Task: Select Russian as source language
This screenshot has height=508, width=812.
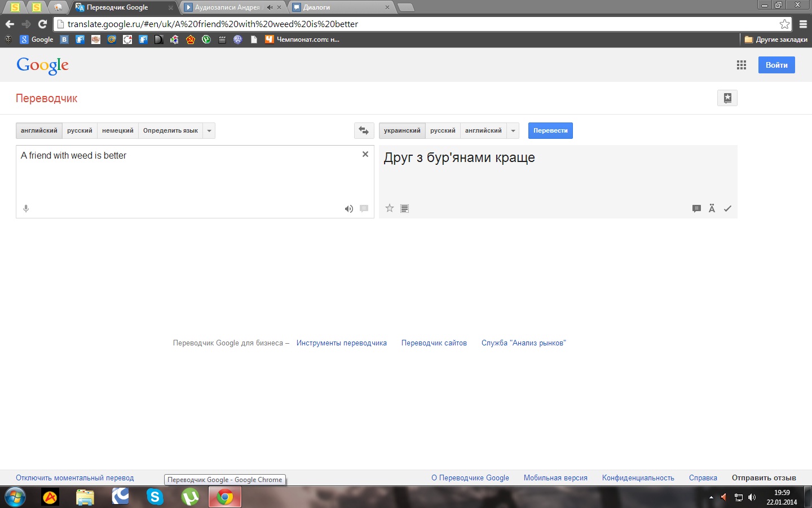Action: [80, 130]
